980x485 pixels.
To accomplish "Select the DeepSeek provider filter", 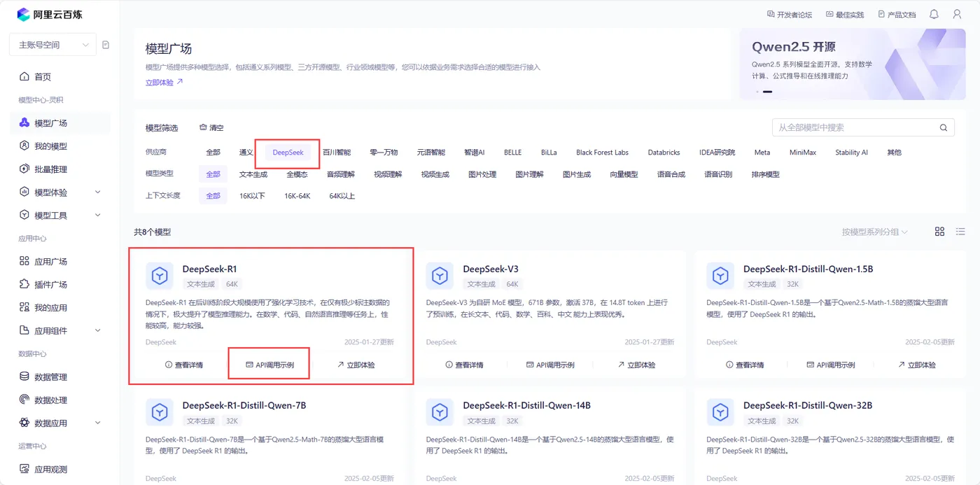I will pyautogui.click(x=288, y=153).
